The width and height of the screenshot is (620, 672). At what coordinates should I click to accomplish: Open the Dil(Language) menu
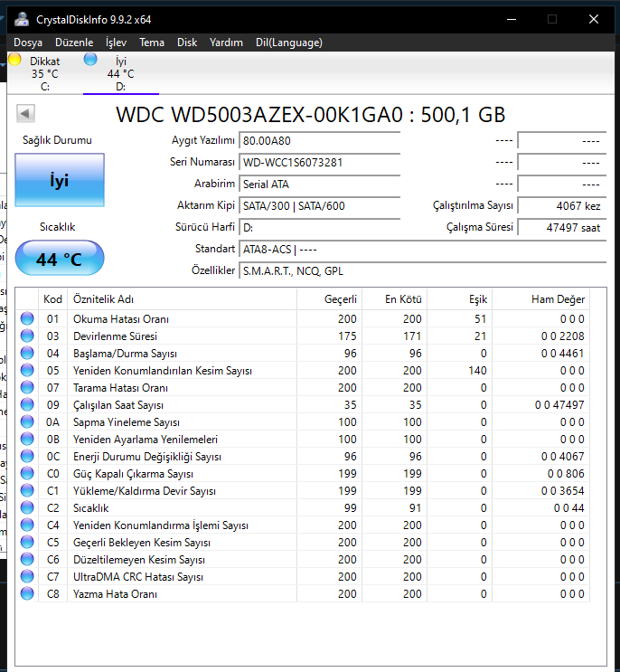pos(289,43)
